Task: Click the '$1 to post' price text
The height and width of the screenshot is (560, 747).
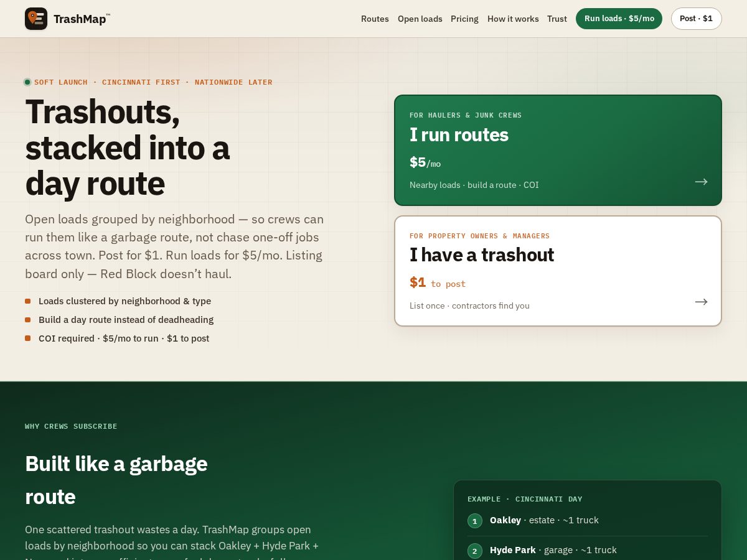Action: coord(438,283)
